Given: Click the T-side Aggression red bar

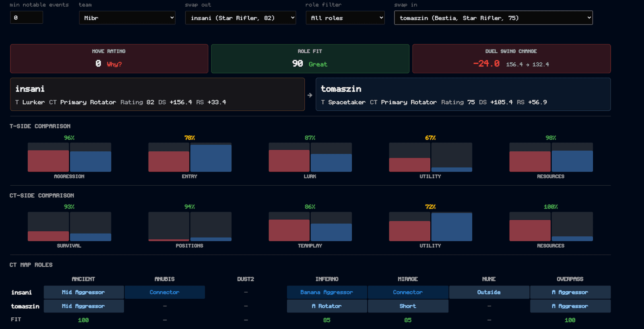Looking at the screenshot, I should [48, 161].
